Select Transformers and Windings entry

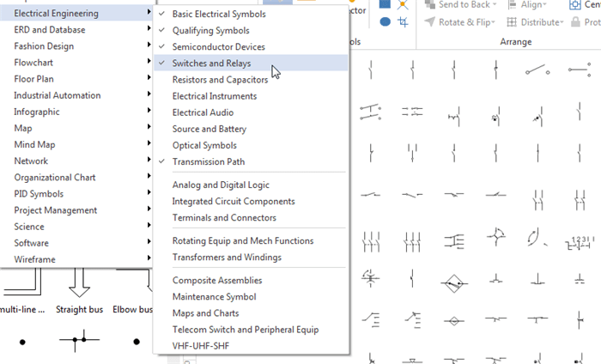point(227,258)
